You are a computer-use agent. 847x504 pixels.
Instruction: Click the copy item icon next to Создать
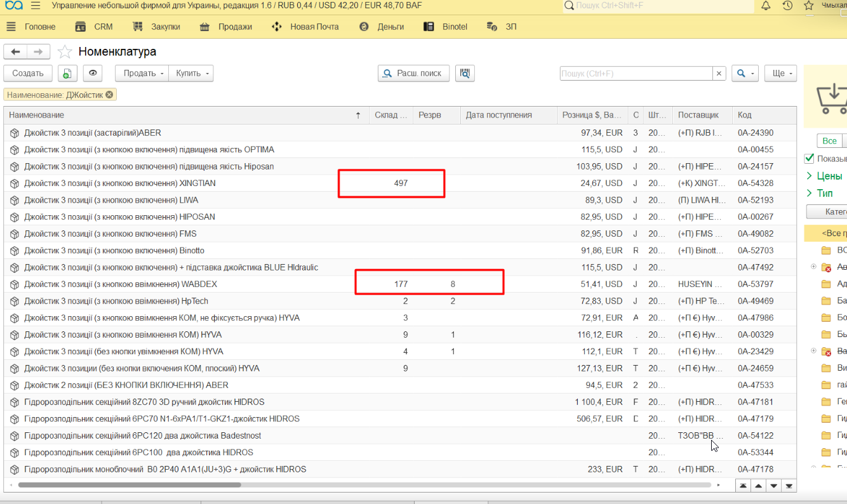coord(67,74)
